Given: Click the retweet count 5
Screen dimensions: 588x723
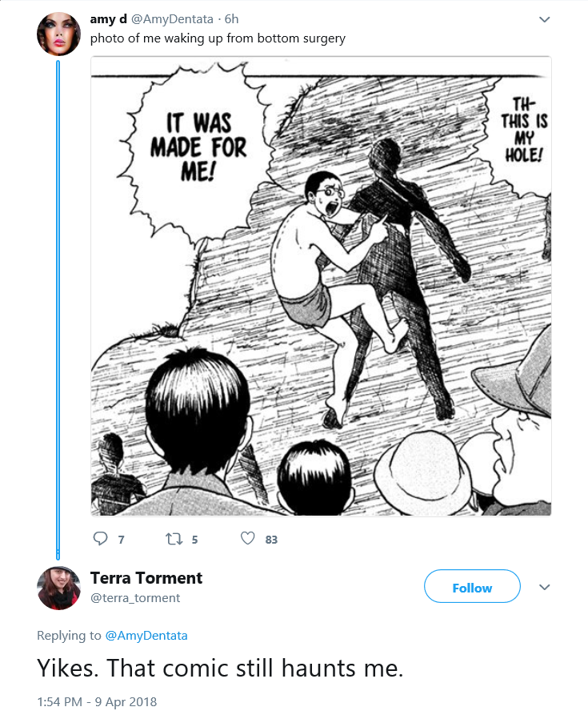Looking at the screenshot, I should [x=195, y=540].
